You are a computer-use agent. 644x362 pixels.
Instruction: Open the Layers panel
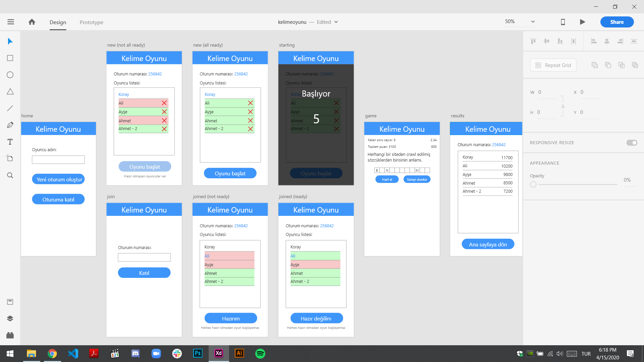10,318
